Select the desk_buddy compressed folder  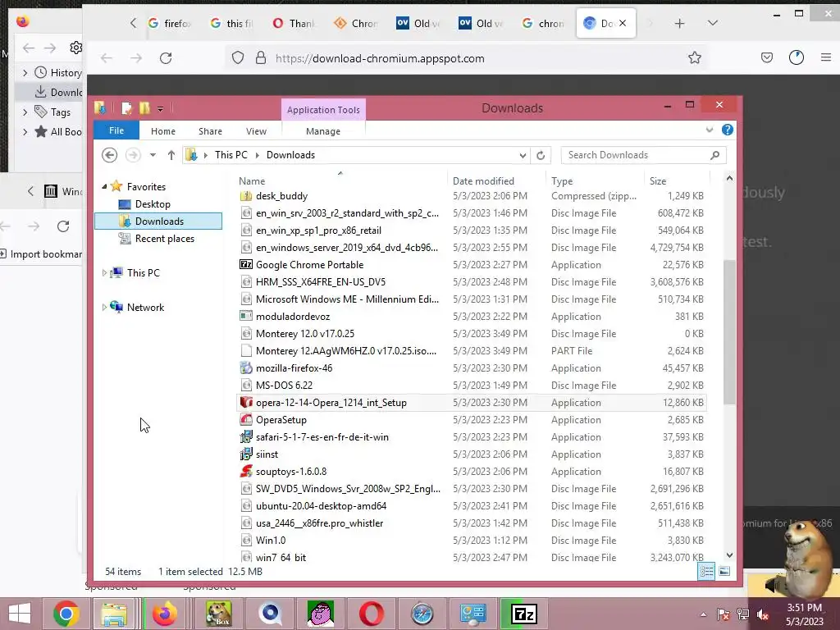471,196
